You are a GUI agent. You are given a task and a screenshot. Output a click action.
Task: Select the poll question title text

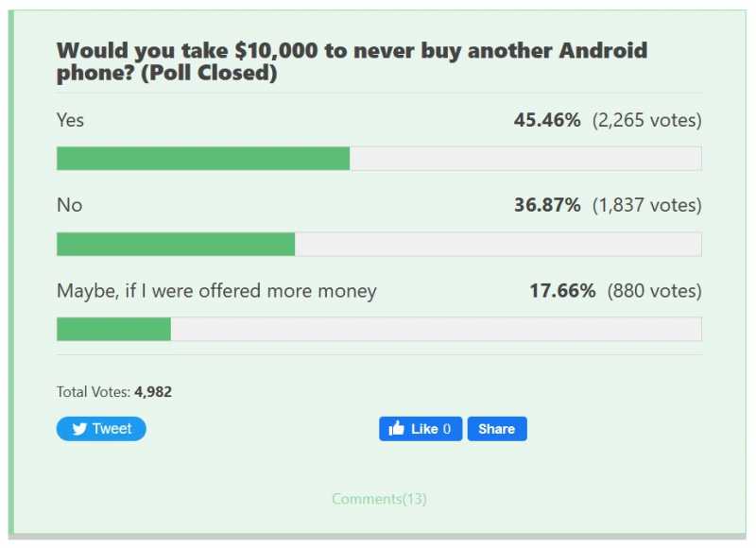[352, 61]
